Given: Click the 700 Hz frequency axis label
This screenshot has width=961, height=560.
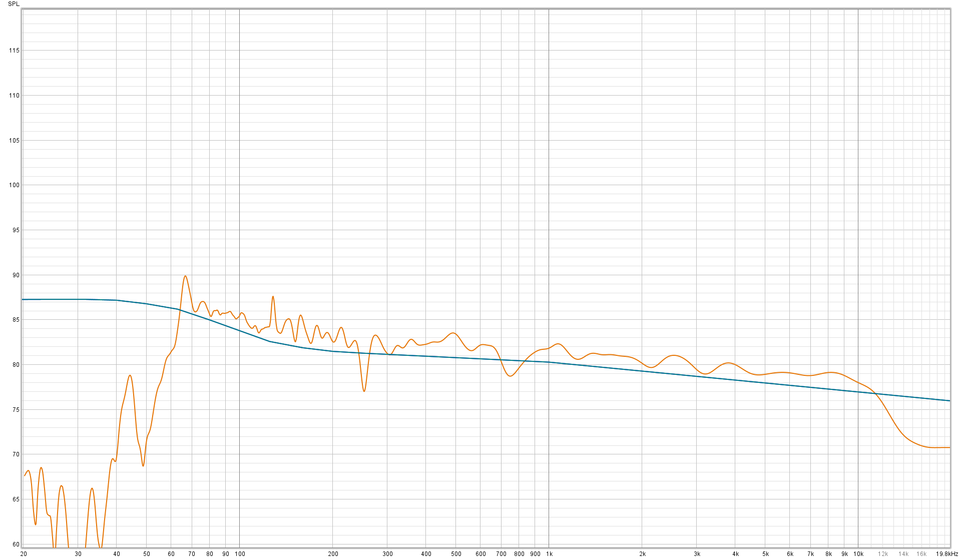Looking at the screenshot, I should coord(501,554).
